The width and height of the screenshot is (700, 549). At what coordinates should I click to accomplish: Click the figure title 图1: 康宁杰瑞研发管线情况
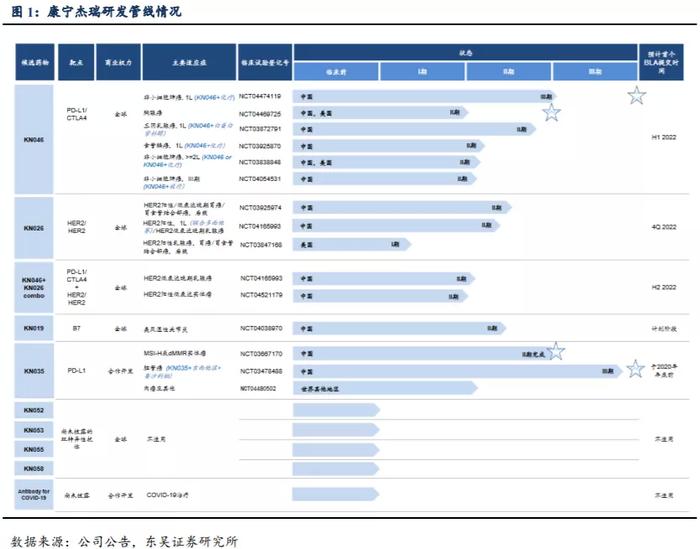coord(96,11)
